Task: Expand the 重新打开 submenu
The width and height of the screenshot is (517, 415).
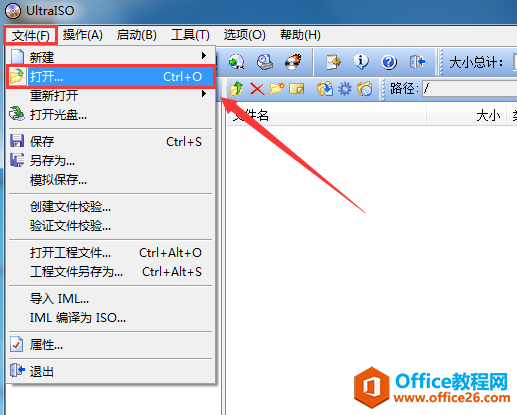Action: [110, 96]
